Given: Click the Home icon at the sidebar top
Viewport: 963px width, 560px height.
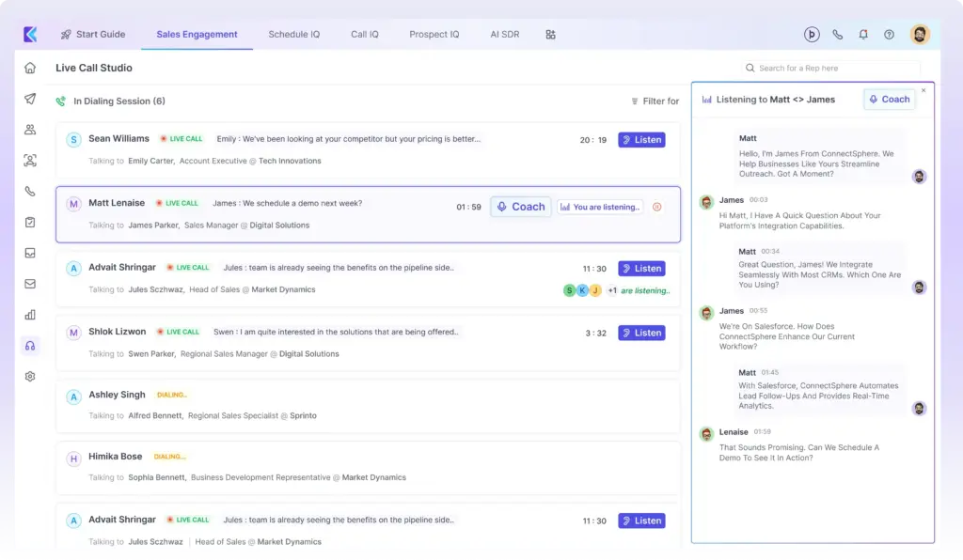Looking at the screenshot, I should click(29, 68).
